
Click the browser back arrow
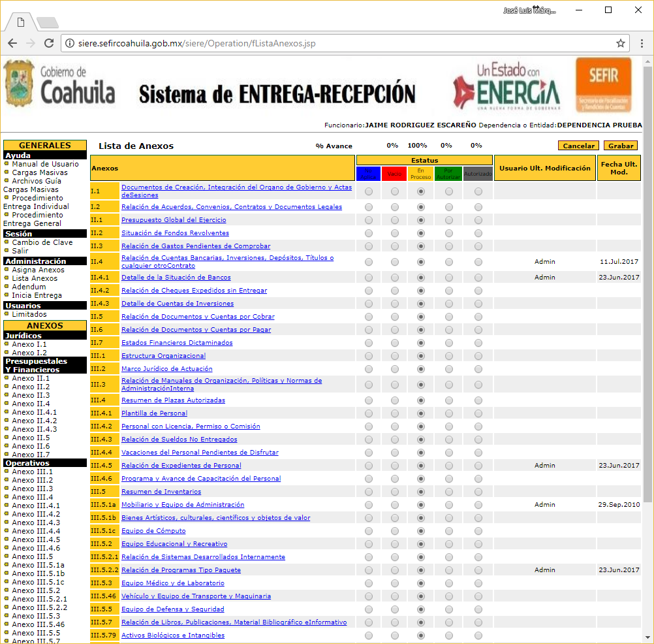[x=12, y=43]
